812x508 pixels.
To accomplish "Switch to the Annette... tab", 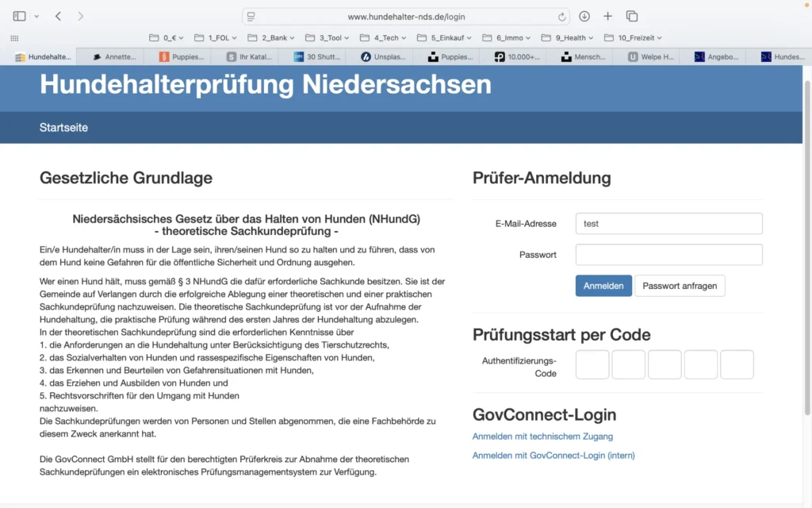I will tap(114, 57).
